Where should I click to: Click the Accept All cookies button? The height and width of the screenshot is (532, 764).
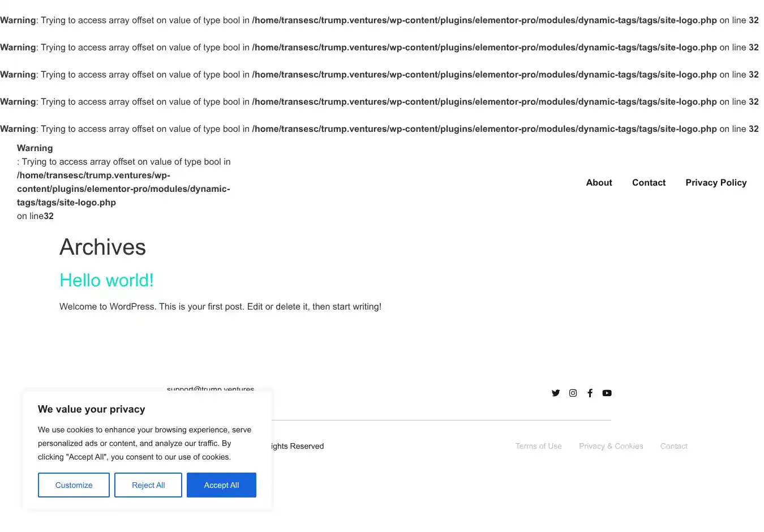coord(221,485)
